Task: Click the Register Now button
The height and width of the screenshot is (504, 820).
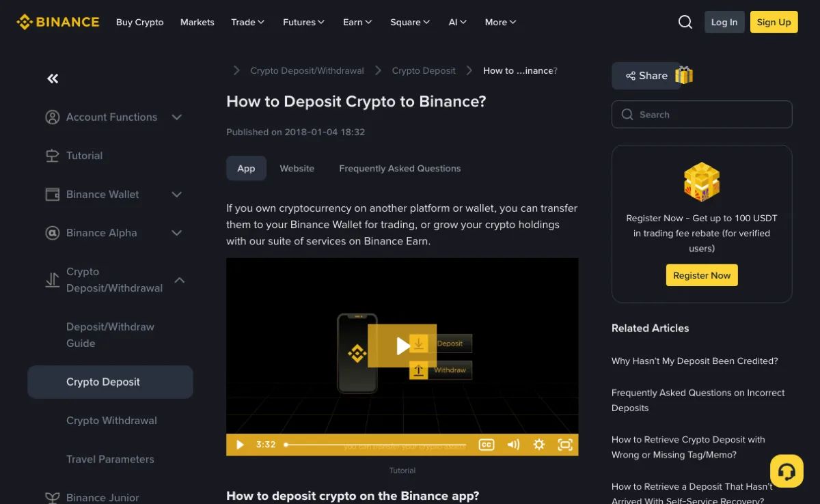Action: 702,275
